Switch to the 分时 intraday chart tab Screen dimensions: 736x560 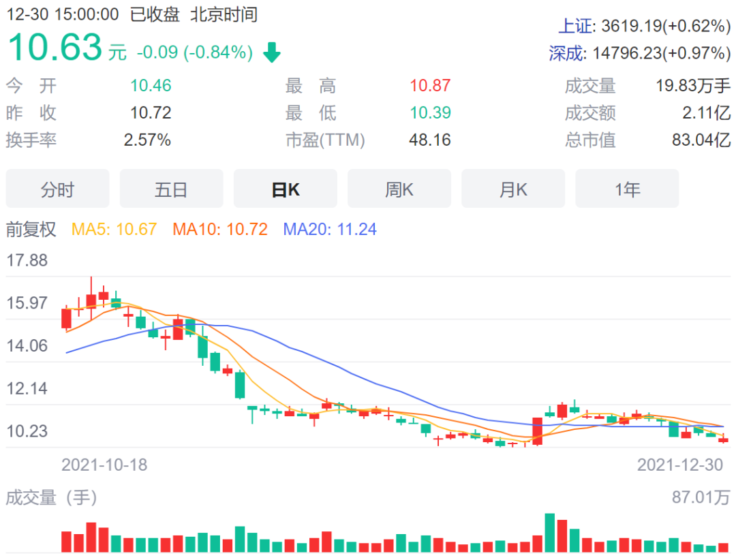tap(57, 189)
